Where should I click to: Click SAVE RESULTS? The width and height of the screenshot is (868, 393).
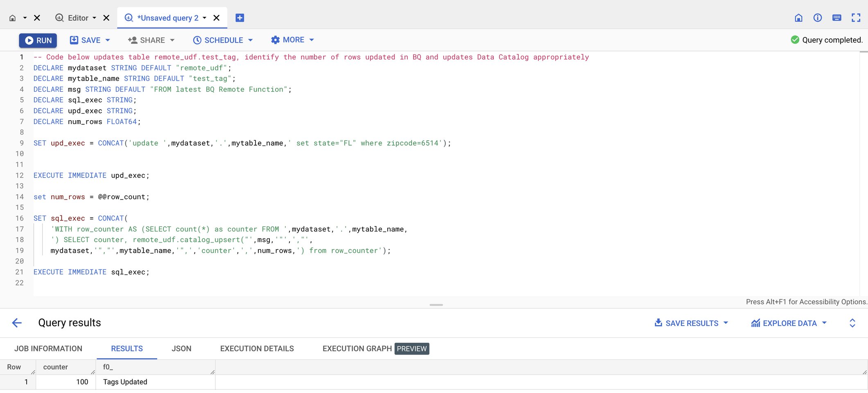point(687,323)
